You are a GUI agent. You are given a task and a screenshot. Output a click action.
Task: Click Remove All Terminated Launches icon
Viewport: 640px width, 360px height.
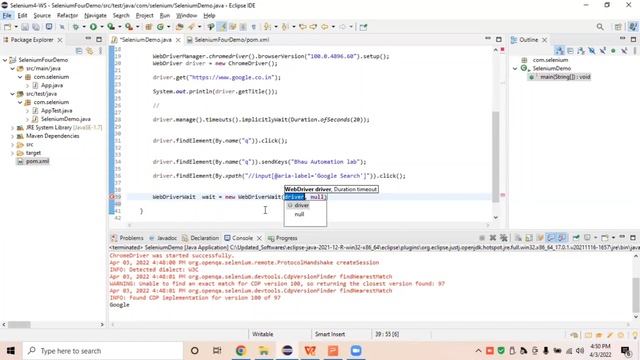pyautogui.click(x=504, y=238)
